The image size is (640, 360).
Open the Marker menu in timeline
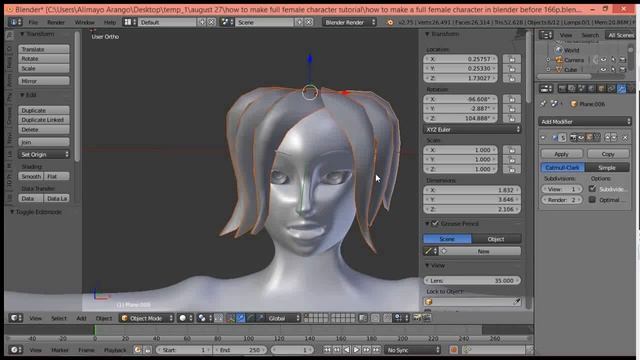(x=60, y=350)
